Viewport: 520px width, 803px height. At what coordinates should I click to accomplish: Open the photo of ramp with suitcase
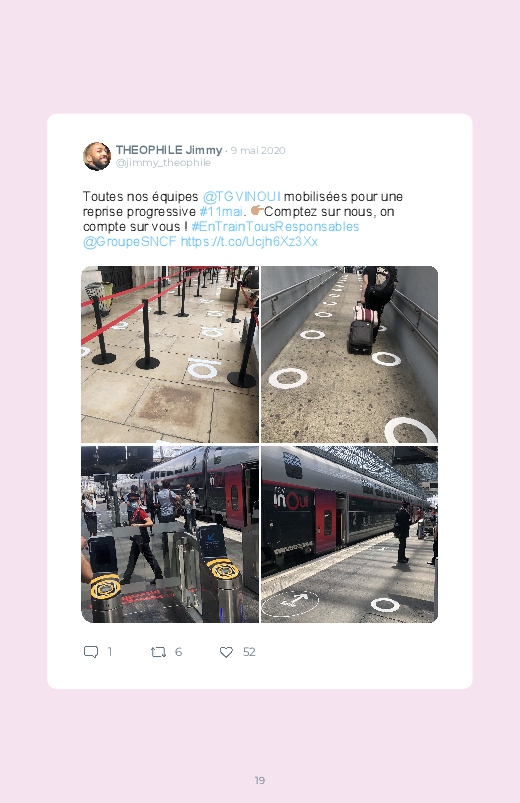point(349,354)
